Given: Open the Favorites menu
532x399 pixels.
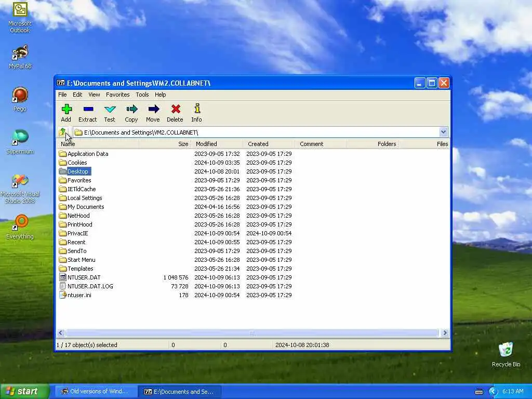Looking at the screenshot, I should pos(118,95).
